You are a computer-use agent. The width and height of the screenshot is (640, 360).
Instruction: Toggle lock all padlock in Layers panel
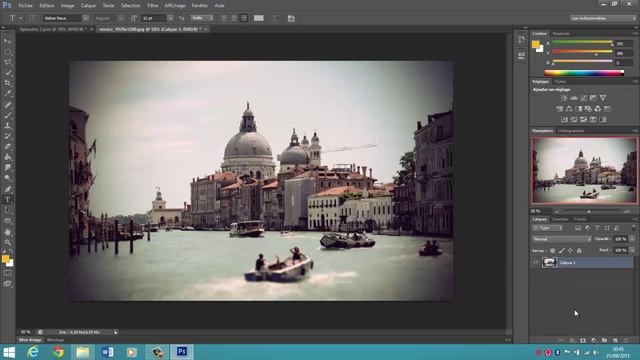(579, 251)
